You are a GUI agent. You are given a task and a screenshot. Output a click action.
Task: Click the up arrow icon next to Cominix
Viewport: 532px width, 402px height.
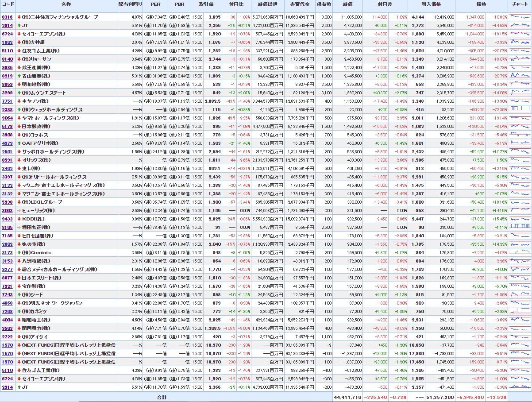click(19, 252)
